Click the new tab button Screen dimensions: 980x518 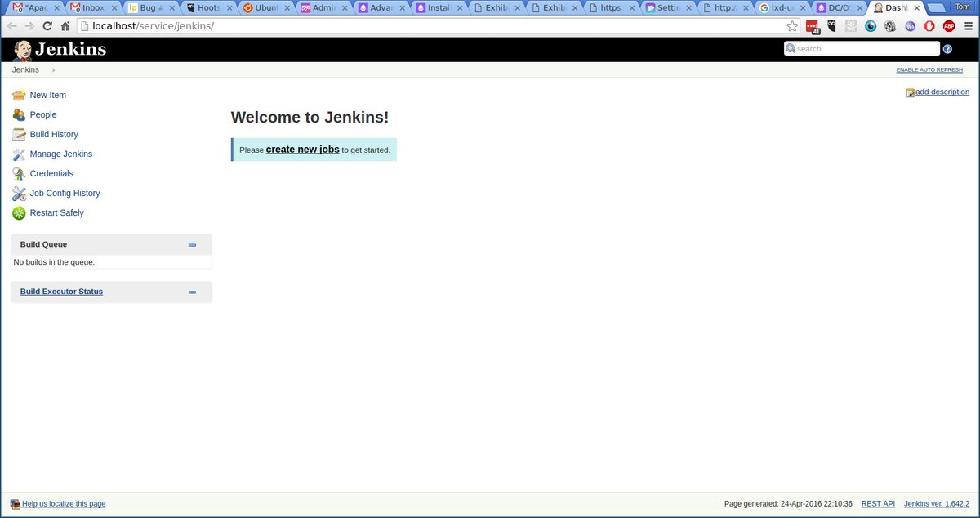(x=936, y=8)
